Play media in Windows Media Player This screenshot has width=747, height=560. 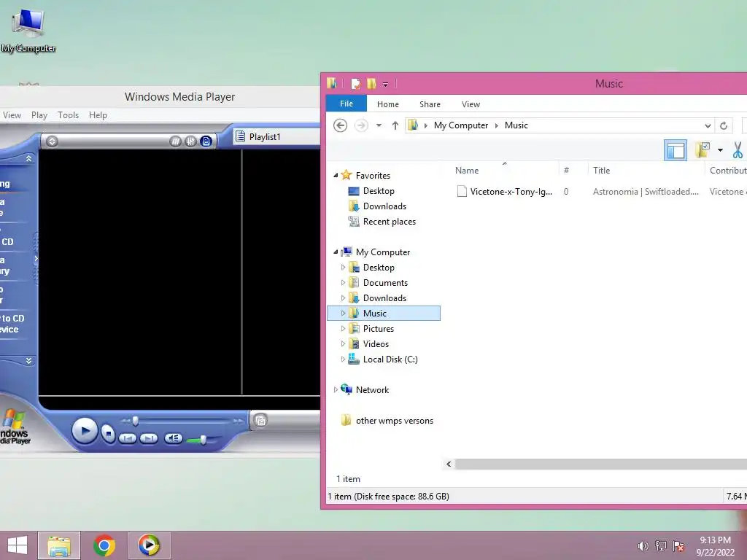85,431
